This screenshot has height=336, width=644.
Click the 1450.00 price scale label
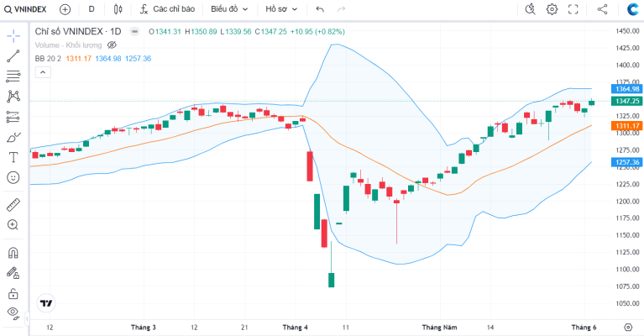[627, 31]
